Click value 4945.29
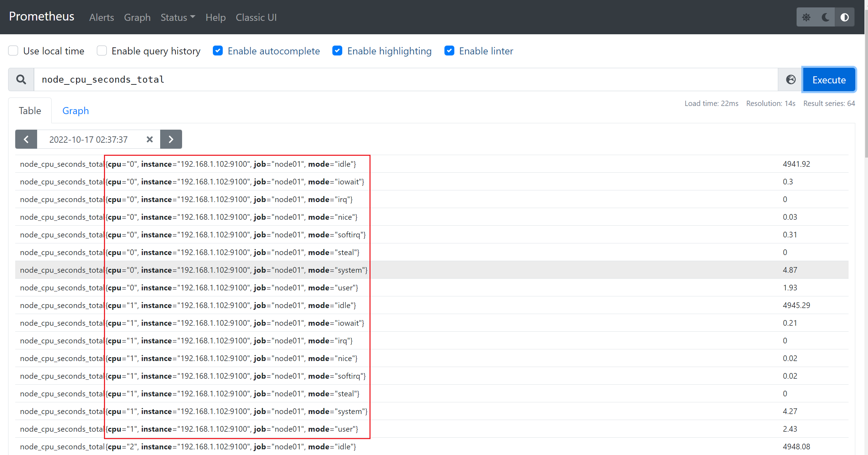Viewport: 868px width, 455px height. point(796,305)
